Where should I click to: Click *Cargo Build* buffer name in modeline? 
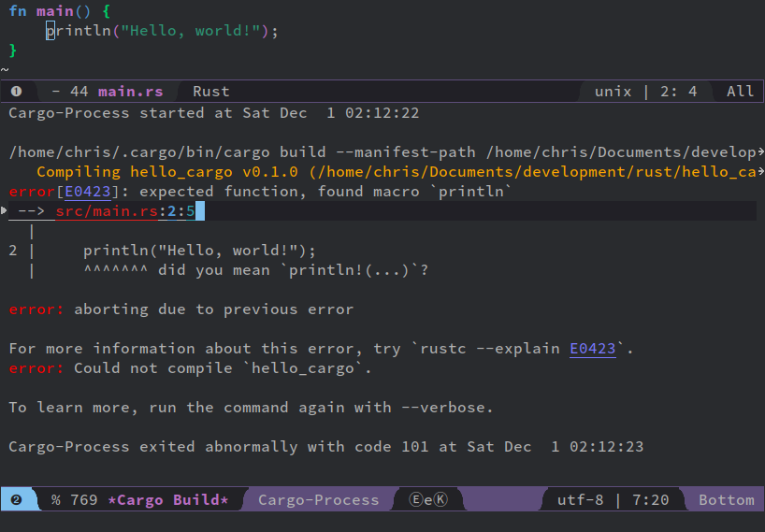coord(168,500)
